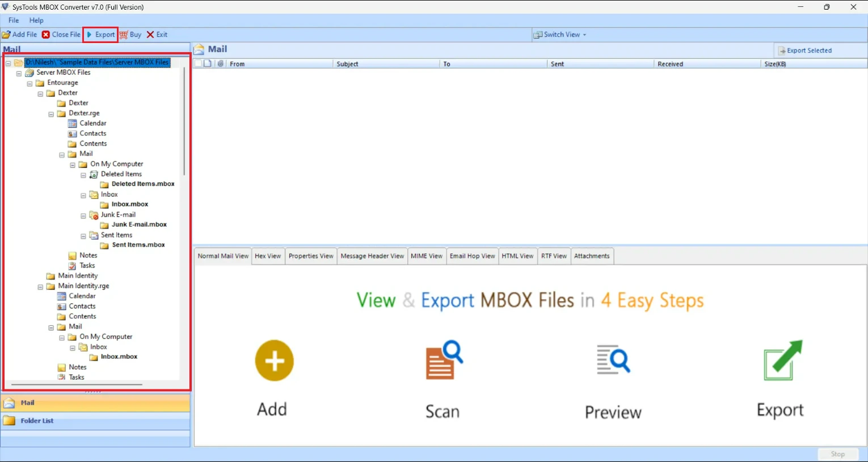Open the RTF View tab
868x462 pixels.
coord(554,256)
